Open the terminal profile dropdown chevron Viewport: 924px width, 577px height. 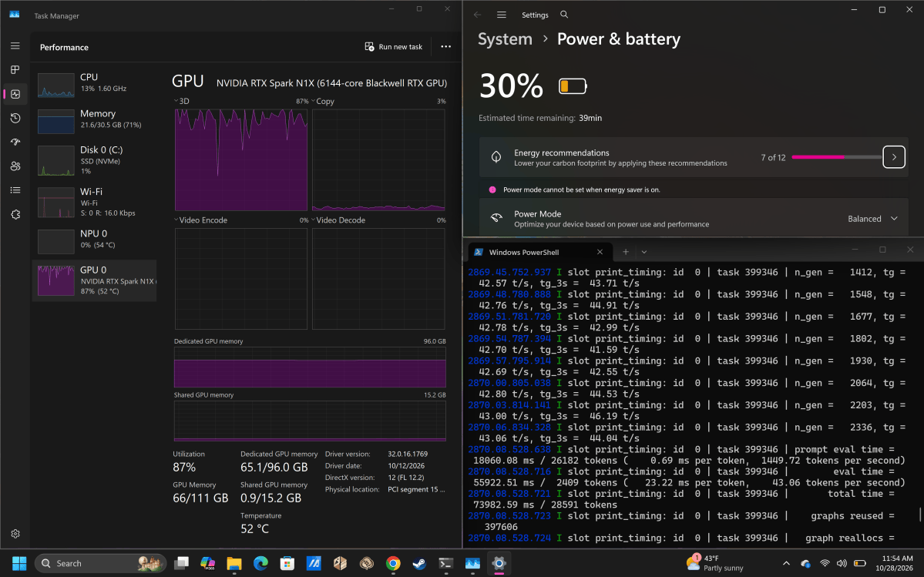tap(644, 252)
